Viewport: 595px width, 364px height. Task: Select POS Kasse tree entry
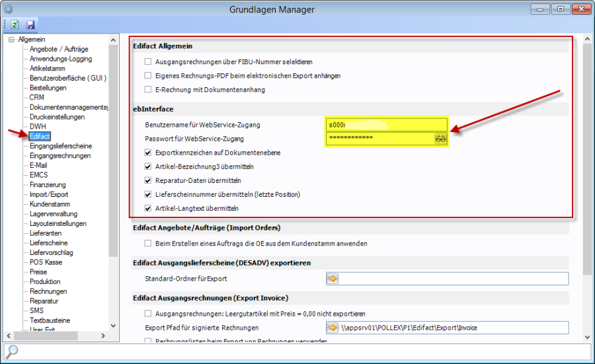[46, 262]
